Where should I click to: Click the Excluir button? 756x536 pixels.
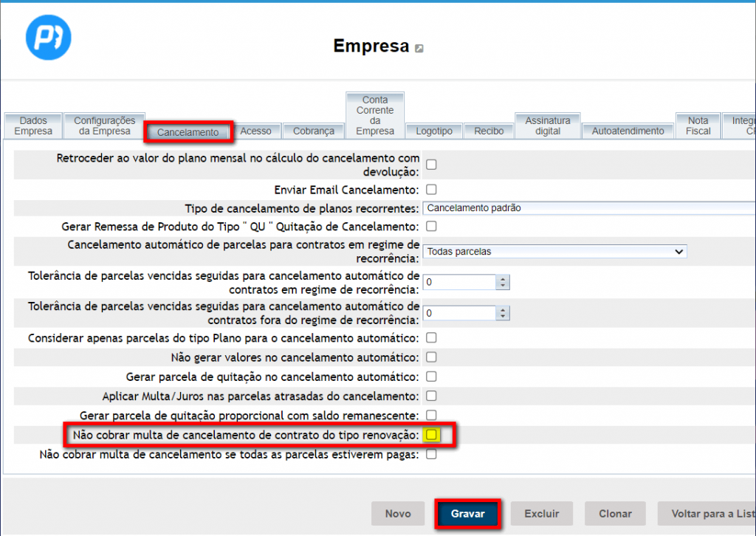tap(542, 513)
